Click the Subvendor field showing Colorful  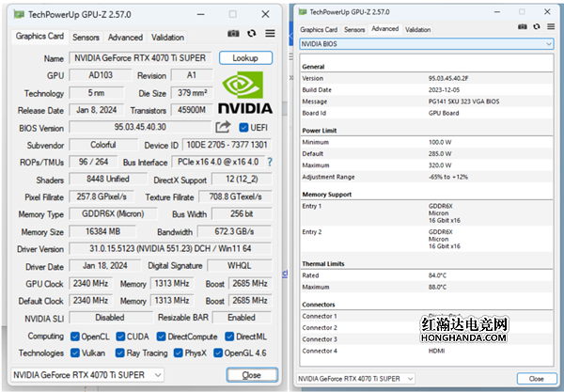tap(103, 145)
